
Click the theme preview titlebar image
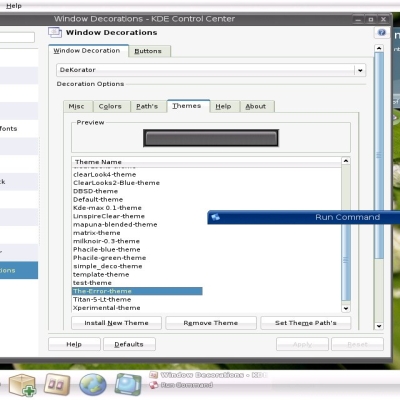(x=211, y=138)
